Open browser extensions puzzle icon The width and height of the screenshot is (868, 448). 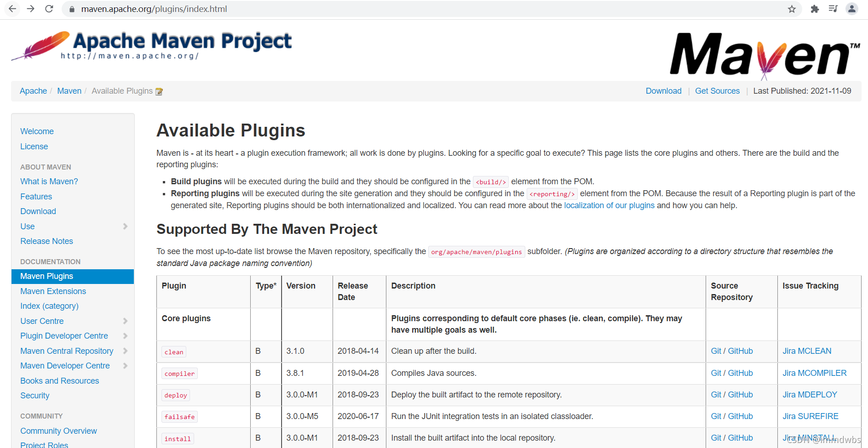[x=815, y=9]
